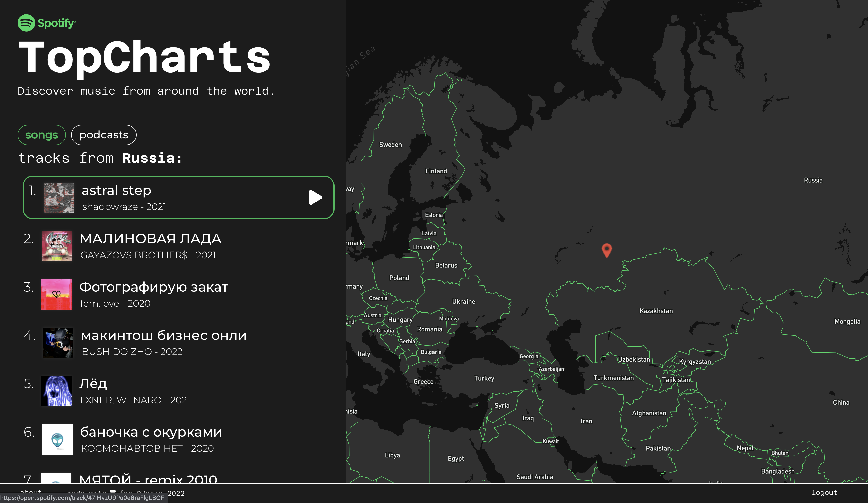
Task: Select Kazakhstan on the map
Action: coord(656,311)
